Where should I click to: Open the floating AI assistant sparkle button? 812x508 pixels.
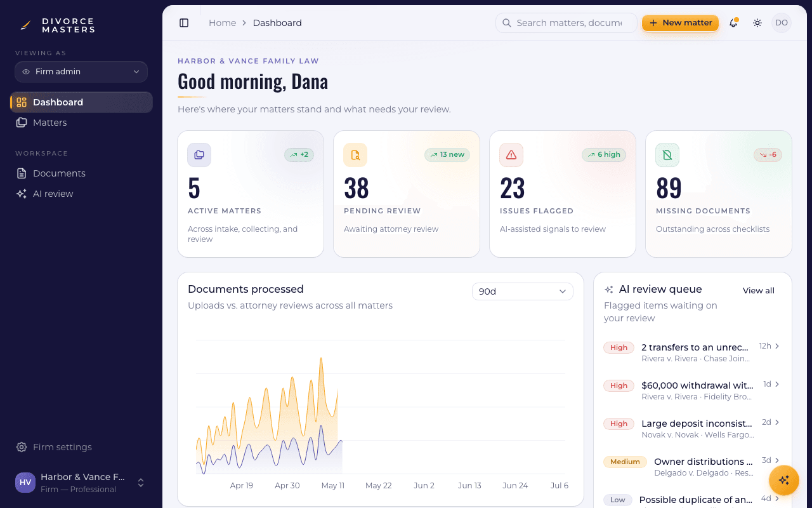[x=783, y=480]
